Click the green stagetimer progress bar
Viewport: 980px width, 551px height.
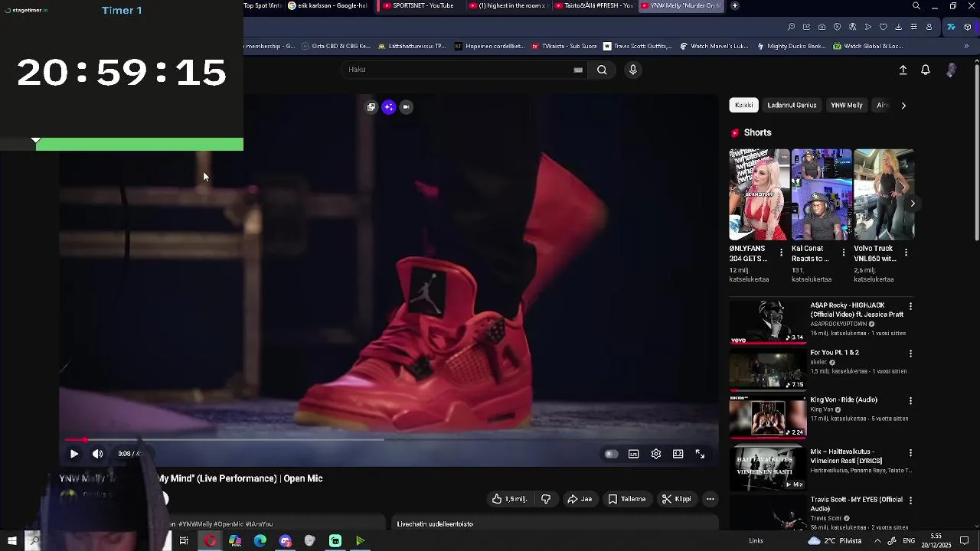(x=139, y=145)
